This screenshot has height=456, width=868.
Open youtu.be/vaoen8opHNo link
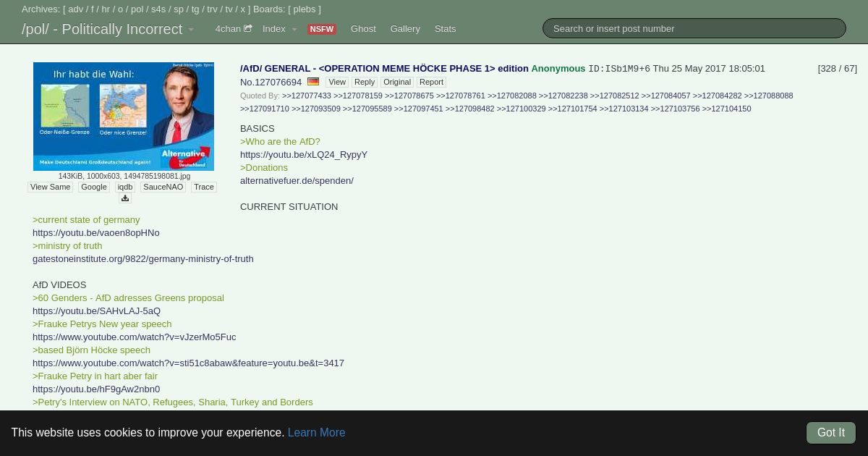point(96,232)
